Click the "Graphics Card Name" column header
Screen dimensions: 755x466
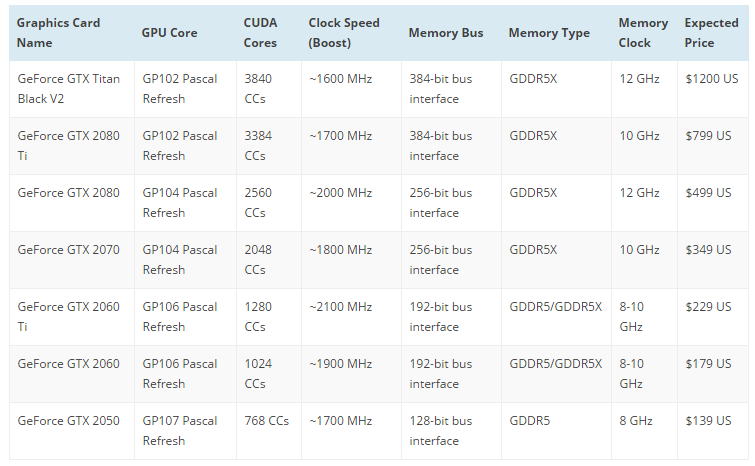click(58, 33)
